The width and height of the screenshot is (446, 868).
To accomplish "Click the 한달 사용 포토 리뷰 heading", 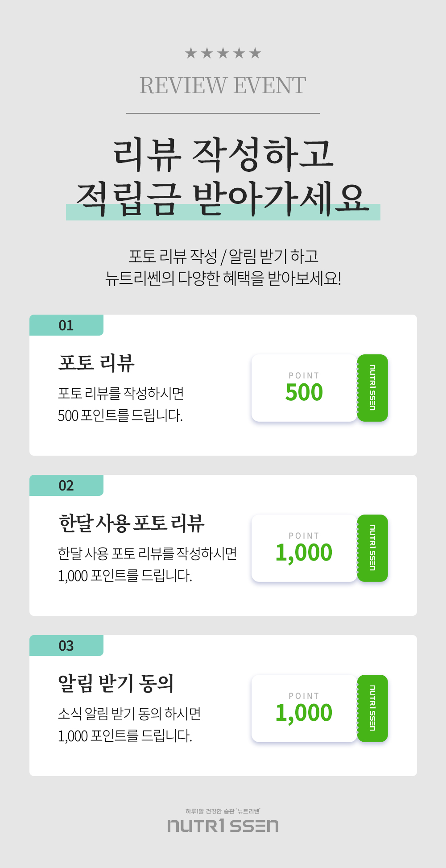I will click(132, 523).
